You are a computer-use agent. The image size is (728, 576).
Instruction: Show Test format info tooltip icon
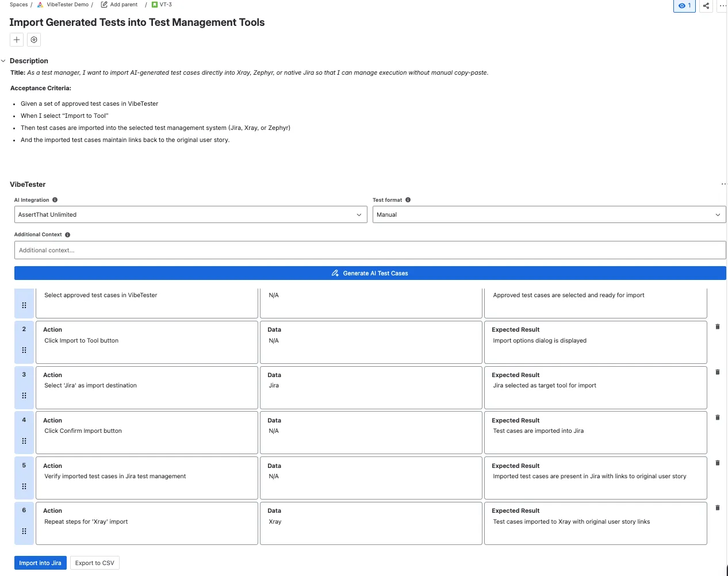pyautogui.click(x=408, y=200)
